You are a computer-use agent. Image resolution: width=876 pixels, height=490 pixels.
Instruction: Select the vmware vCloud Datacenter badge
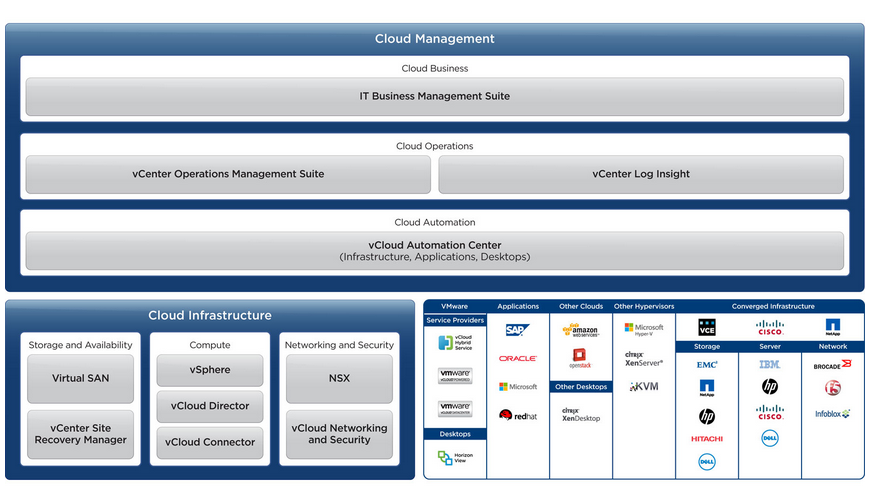coord(455,408)
